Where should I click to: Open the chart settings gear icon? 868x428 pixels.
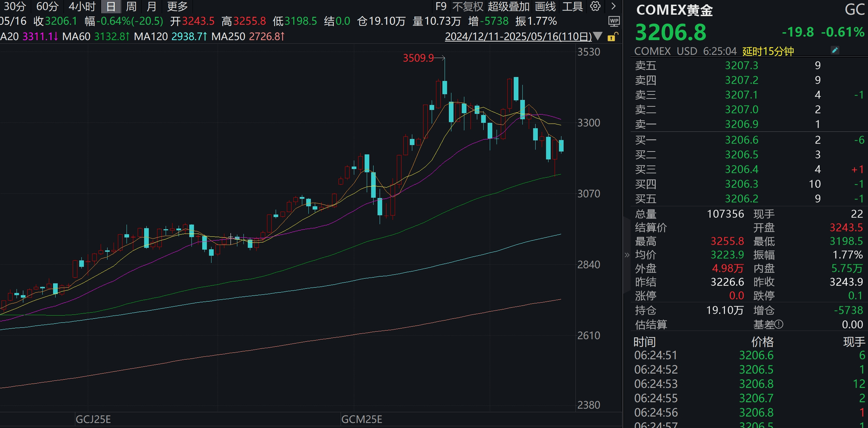click(x=595, y=6)
